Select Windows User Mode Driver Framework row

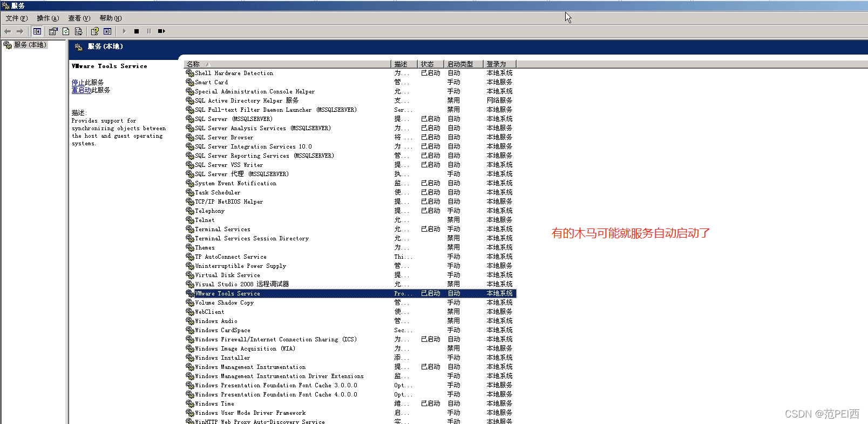click(x=350, y=413)
